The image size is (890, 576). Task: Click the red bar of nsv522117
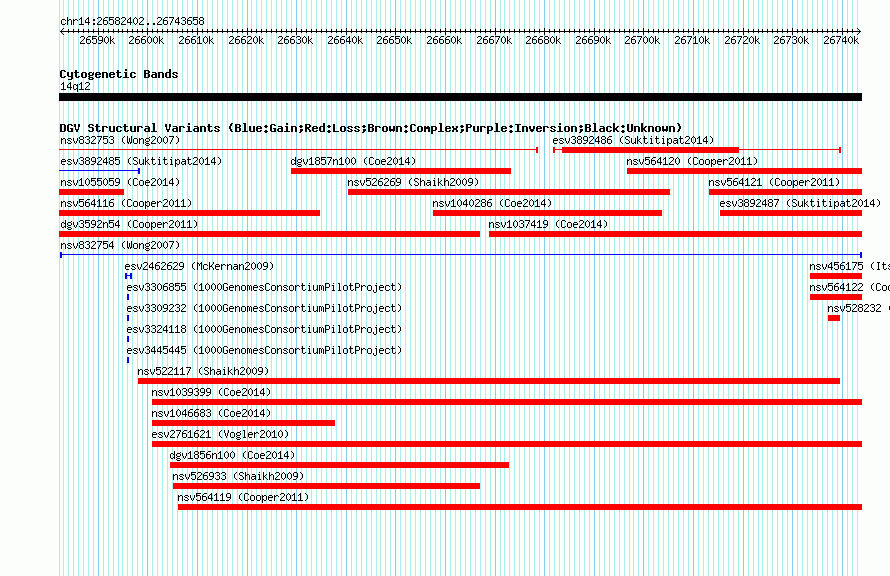click(489, 381)
